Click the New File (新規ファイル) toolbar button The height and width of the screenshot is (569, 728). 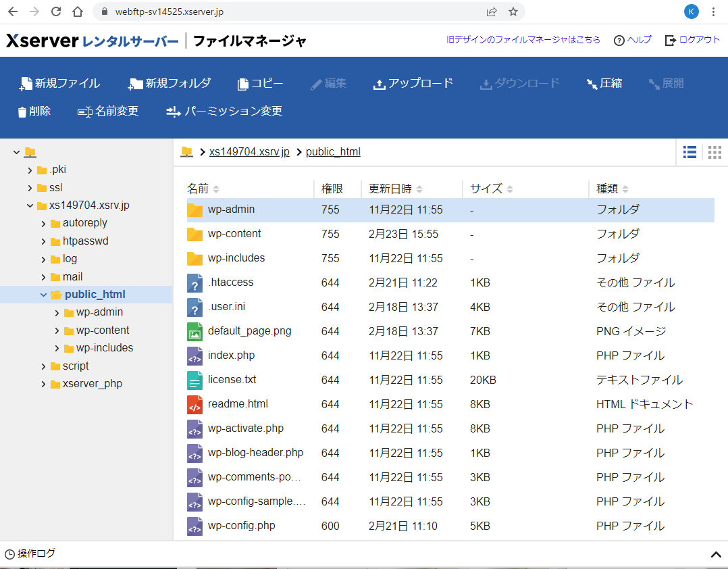click(60, 84)
